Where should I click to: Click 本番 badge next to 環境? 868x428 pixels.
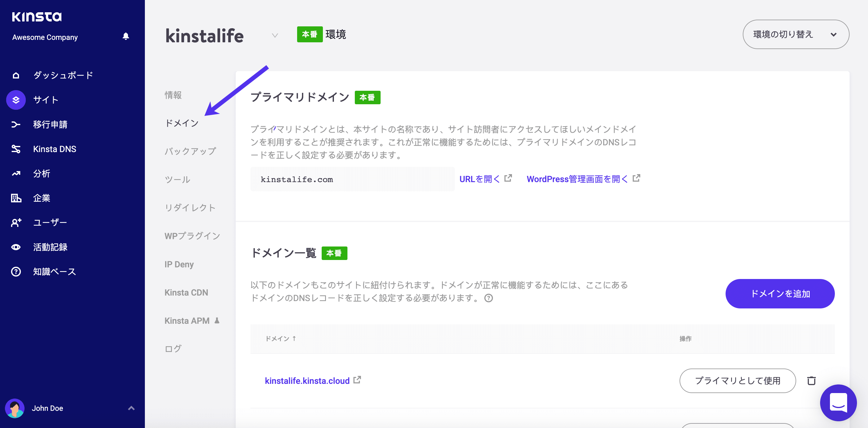(310, 34)
